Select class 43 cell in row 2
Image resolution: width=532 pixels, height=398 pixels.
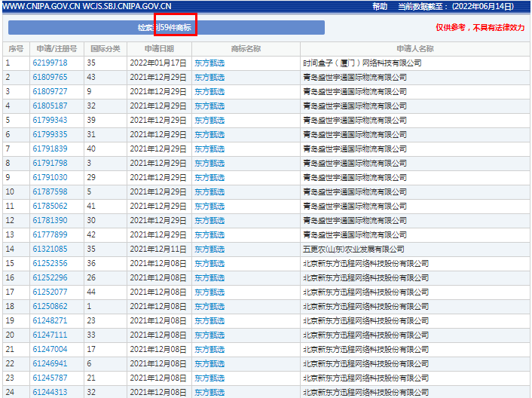91,77
